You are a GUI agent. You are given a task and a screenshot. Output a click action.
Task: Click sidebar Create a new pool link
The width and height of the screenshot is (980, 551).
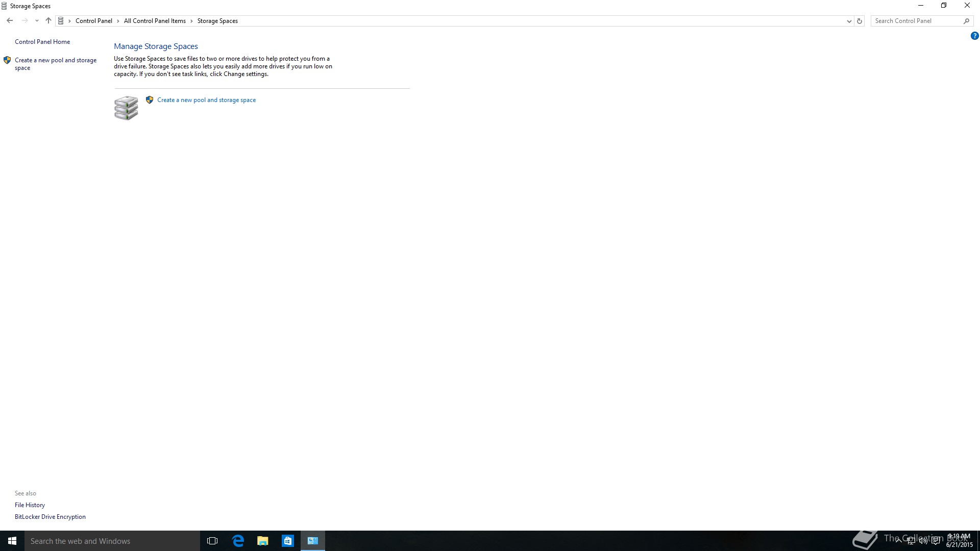tap(56, 64)
